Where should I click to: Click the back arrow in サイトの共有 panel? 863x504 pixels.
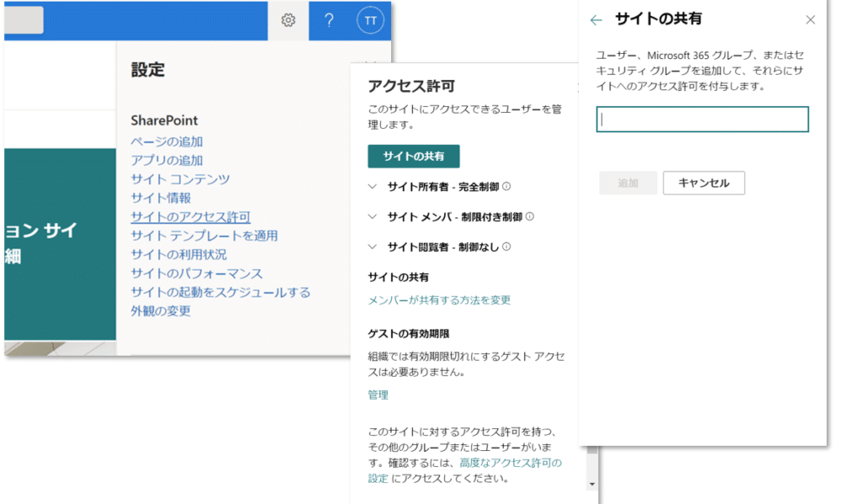597,19
